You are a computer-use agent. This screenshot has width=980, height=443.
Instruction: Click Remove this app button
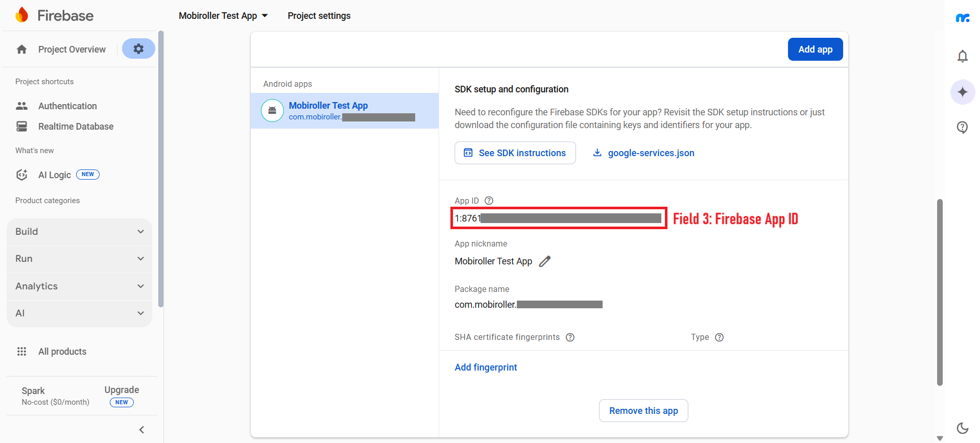click(643, 411)
